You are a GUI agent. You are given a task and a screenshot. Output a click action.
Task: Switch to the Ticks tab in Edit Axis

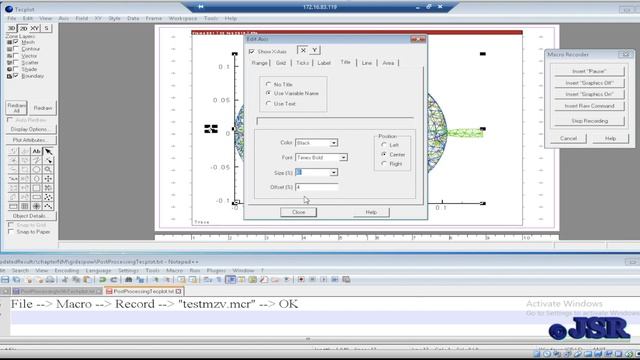302,63
